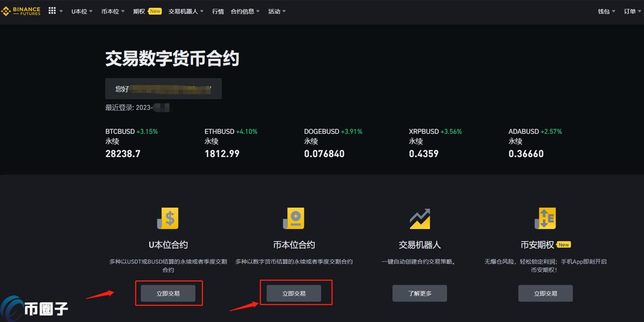Click the 无爆仓风险 options description

[545, 266]
